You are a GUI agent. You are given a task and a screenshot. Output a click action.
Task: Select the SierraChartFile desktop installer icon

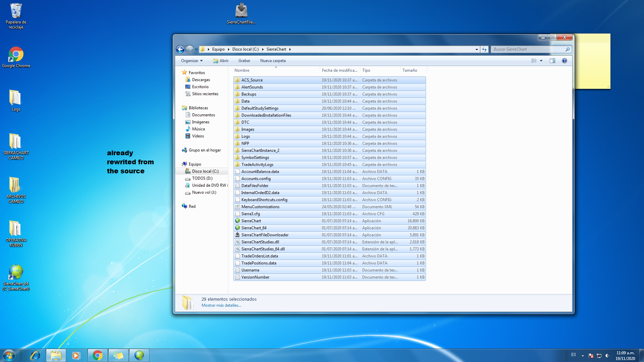pyautogui.click(x=241, y=13)
